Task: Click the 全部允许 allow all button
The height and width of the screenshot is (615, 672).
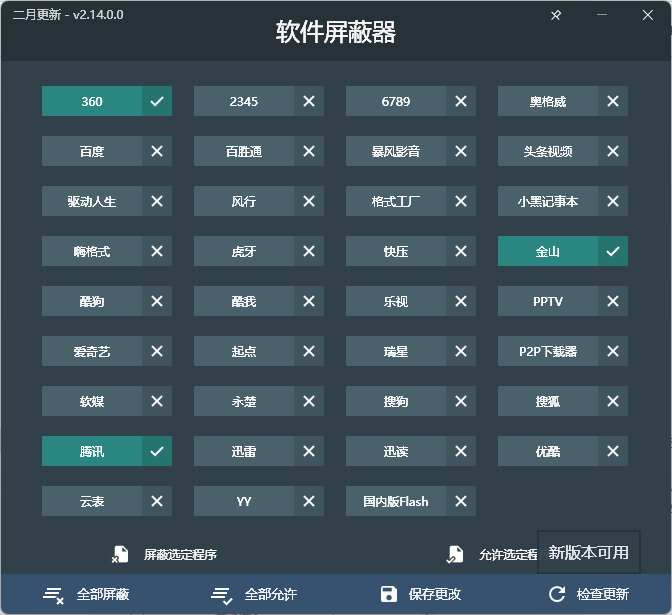Action: point(255,594)
